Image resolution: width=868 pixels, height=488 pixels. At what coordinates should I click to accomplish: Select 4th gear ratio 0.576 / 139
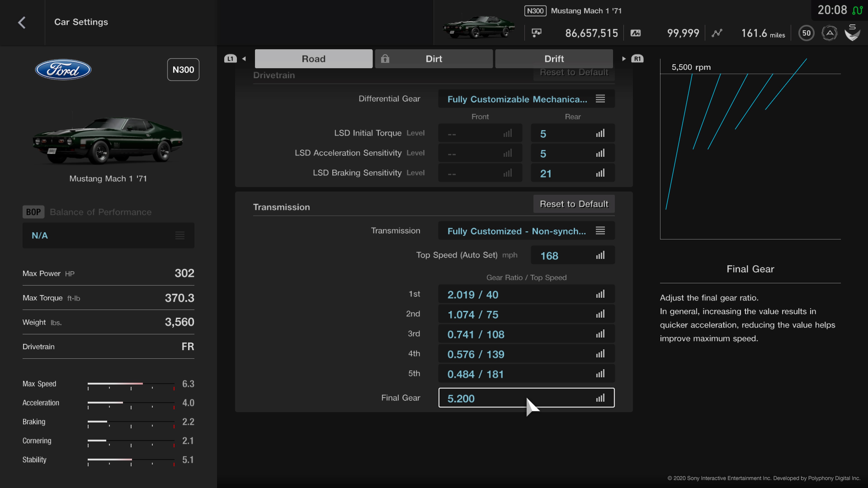click(526, 354)
